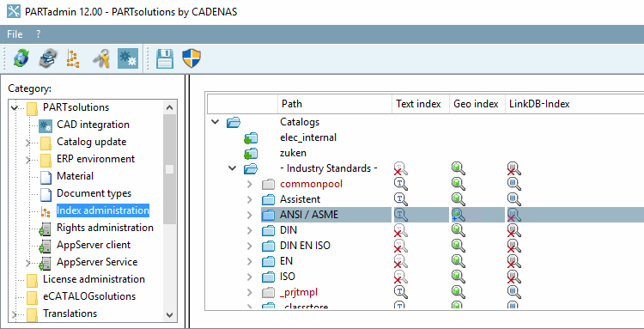
Task: Click the Geo index icon for DIN EN ISO
Action: (459, 246)
